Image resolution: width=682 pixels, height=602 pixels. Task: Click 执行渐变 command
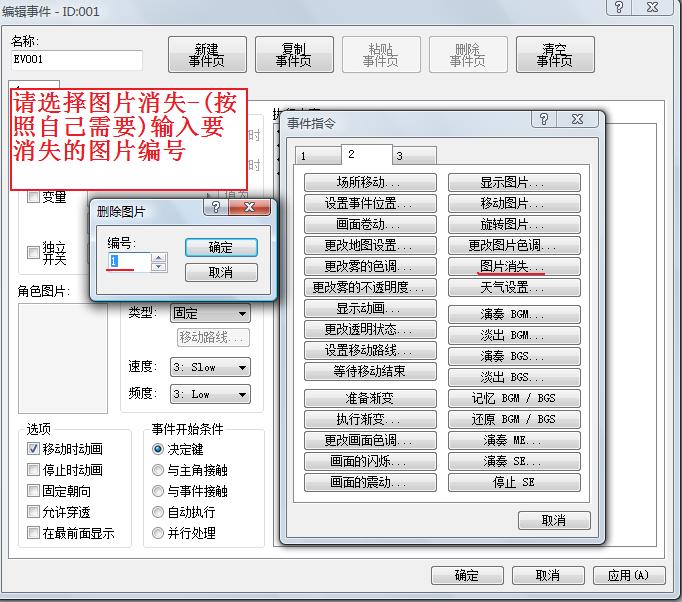coord(370,419)
